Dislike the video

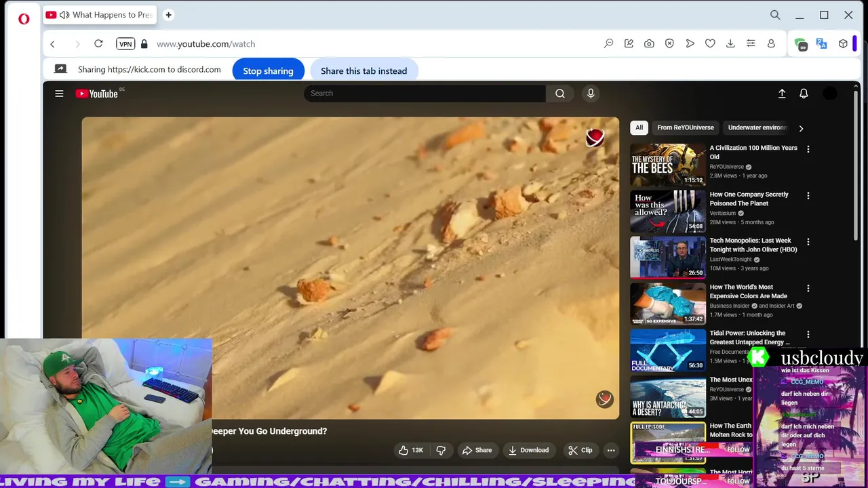click(x=441, y=450)
